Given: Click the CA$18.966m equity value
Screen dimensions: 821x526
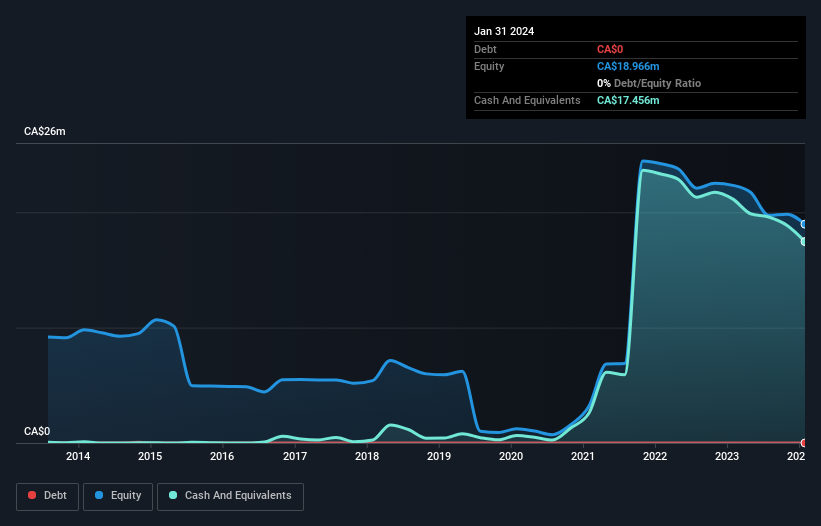Looking at the screenshot, I should click(628, 66).
